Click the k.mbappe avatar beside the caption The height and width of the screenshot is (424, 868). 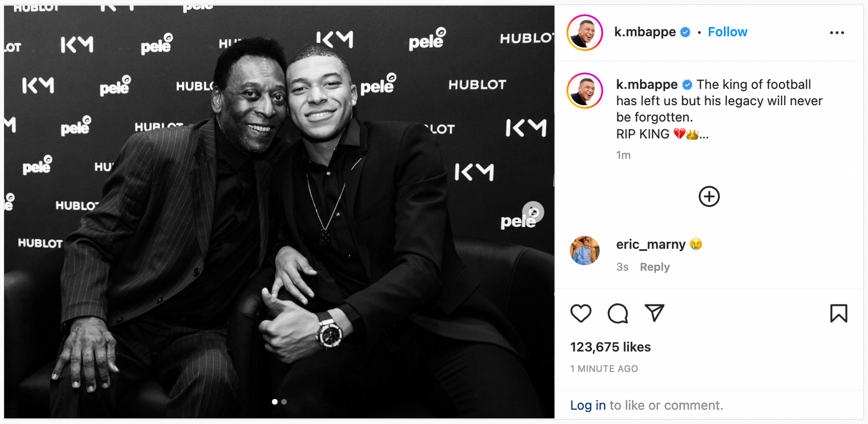coord(585,91)
